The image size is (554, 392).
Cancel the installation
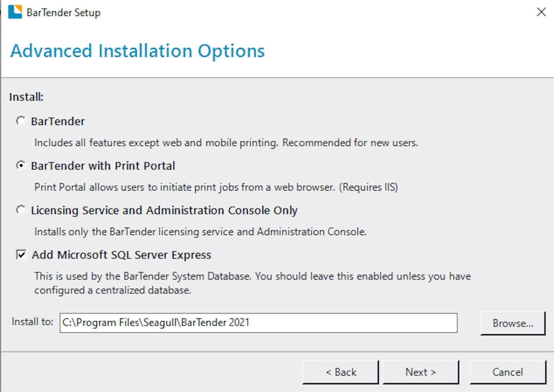pyautogui.click(x=508, y=372)
